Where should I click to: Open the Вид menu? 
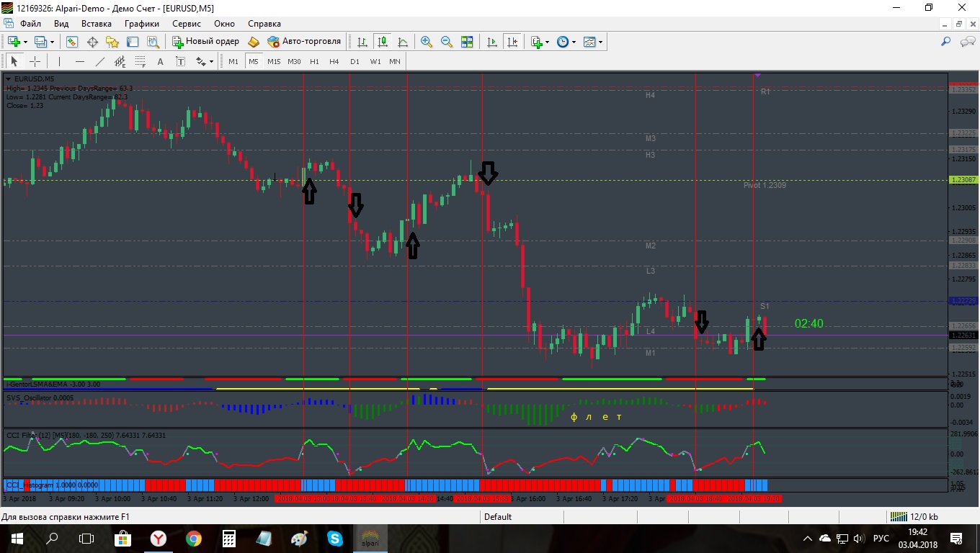click(61, 24)
